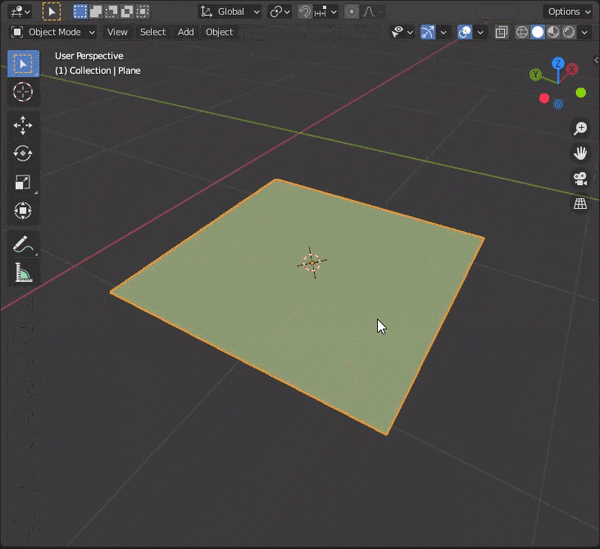Pick the combined Transform tool
600x549 pixels.
[23, 210]
